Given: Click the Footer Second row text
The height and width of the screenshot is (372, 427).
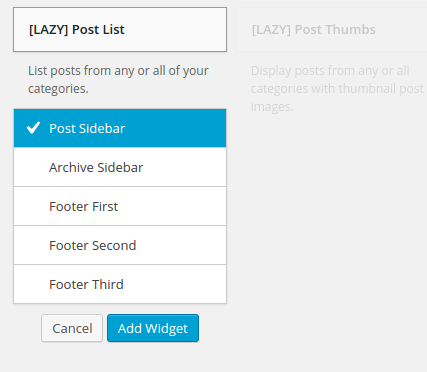Looking at the screenshot, I should [93, 245].
